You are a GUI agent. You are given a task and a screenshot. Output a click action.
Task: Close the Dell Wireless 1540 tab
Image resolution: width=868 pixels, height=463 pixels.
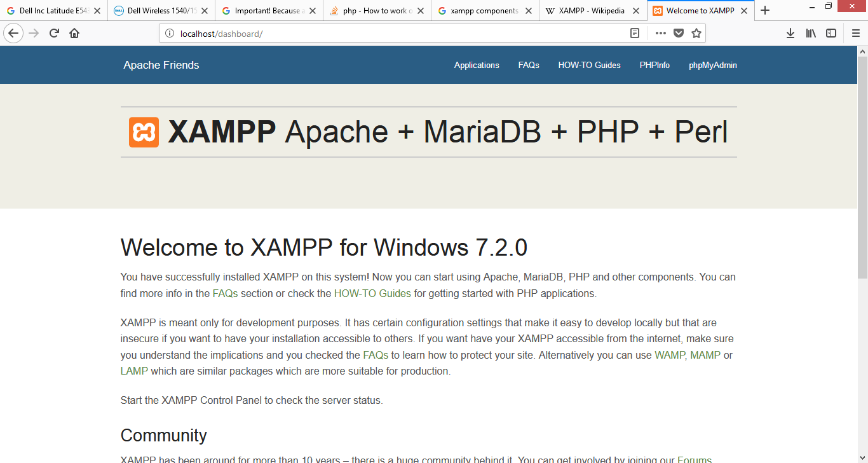click(205, 11)
